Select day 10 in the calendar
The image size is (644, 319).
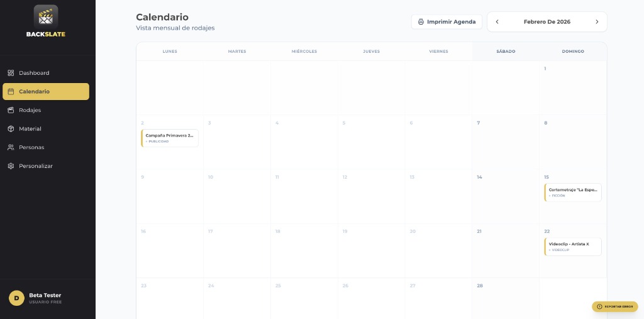coord(210,177)
